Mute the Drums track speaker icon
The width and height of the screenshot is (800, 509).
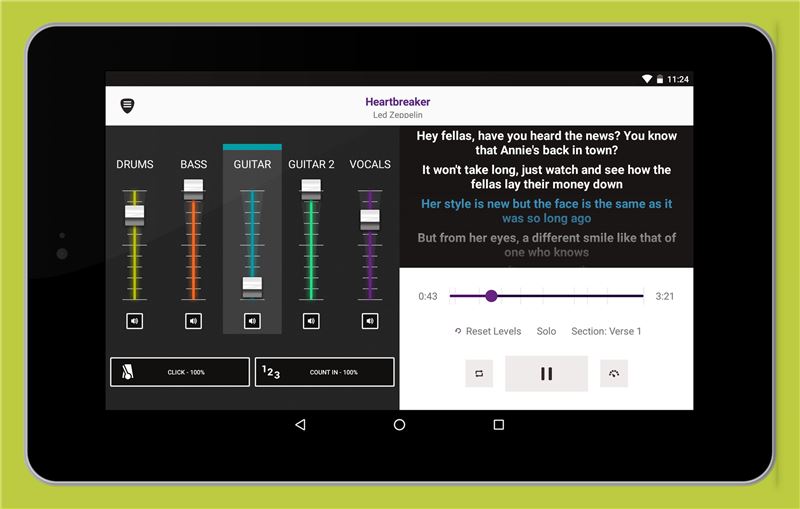(135, 321)
